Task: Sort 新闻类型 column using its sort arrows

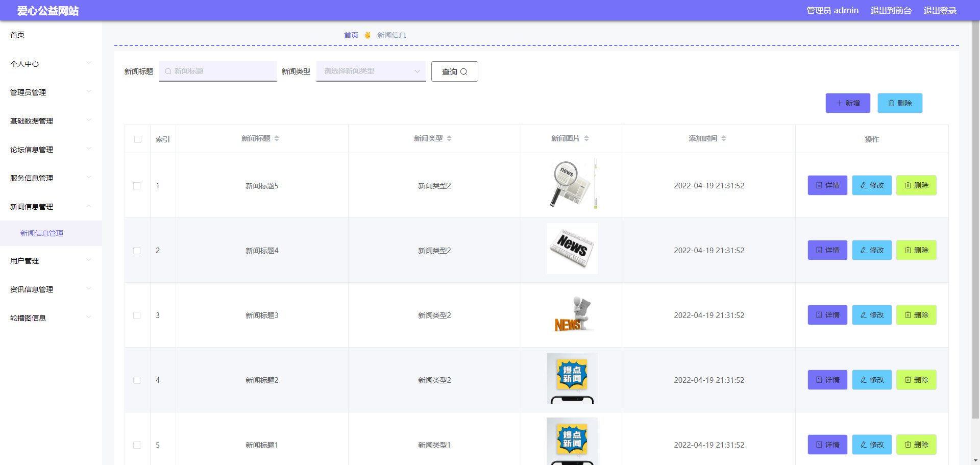Action: (x=449, y=138)
